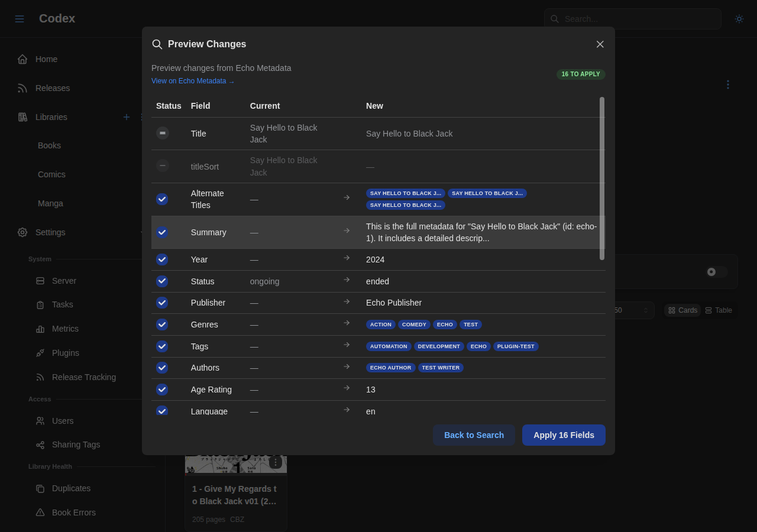Screen dimensions: 757x532
Task: Toggle the background switch behind the dialog
Action: point(716,272)
